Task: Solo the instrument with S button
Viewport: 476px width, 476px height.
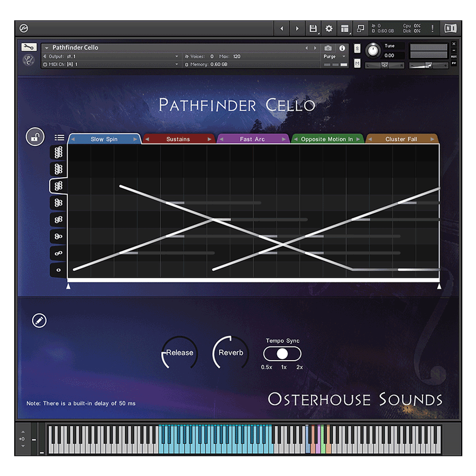Action: [357, 48]
